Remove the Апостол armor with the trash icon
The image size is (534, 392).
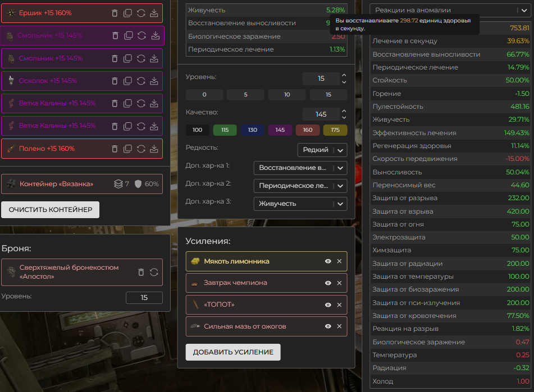pyautogui.click(x=141, y=272)
